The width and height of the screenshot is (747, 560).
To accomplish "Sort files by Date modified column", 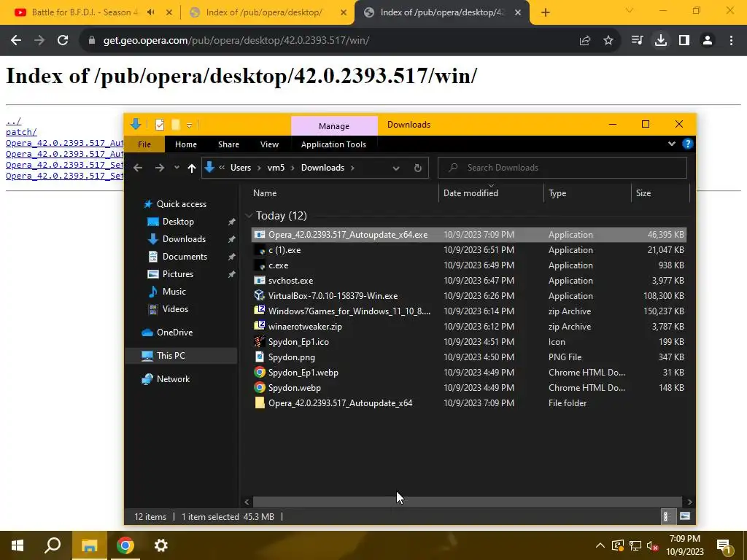I will tap(471, 192).
